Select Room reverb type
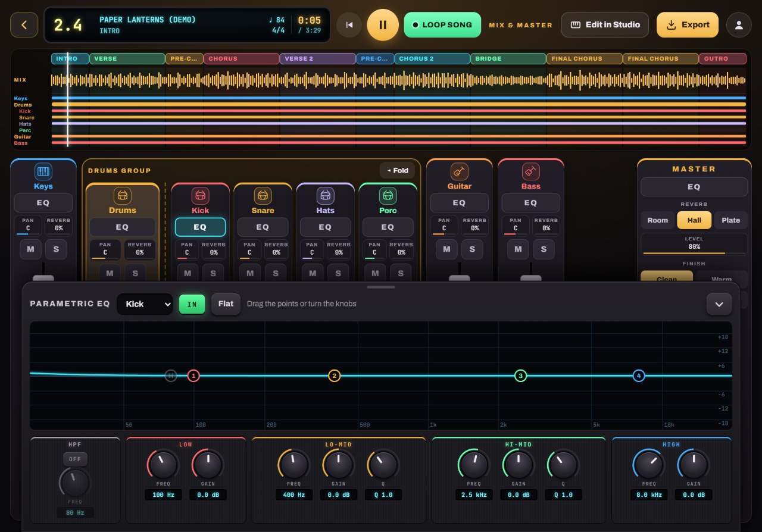This screenshot has height=532, width=762. tap(658, 220)
